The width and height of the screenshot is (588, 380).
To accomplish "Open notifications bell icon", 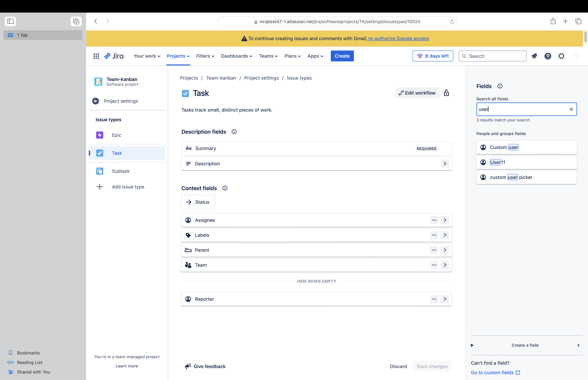I will pyautogui.click(x=534, y=56).
